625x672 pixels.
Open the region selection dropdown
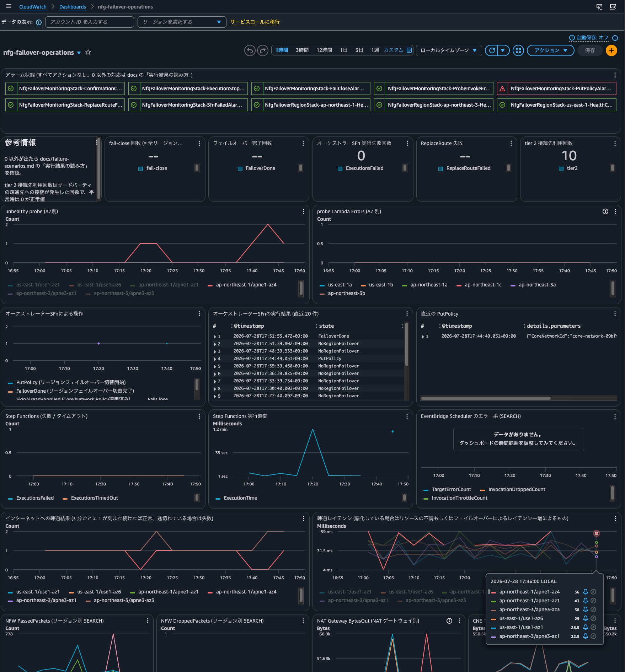tap(182, 22)
